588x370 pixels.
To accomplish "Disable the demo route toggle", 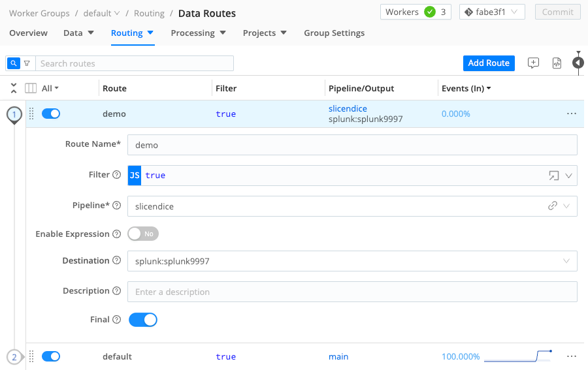I will [x=51, y=114].
